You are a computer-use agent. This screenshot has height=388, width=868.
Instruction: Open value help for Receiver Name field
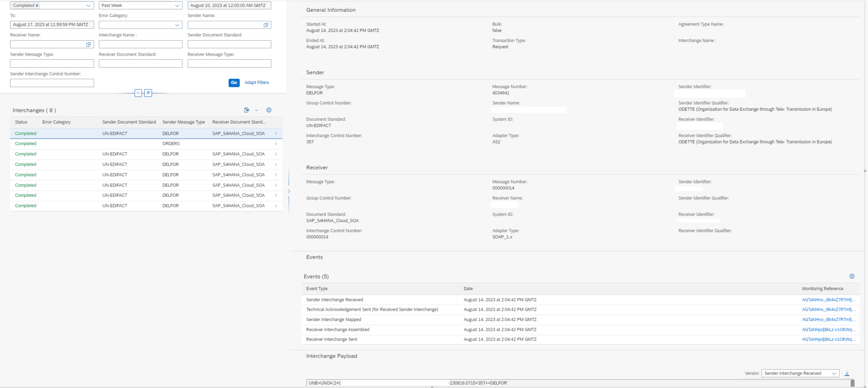tap(89, 44)
